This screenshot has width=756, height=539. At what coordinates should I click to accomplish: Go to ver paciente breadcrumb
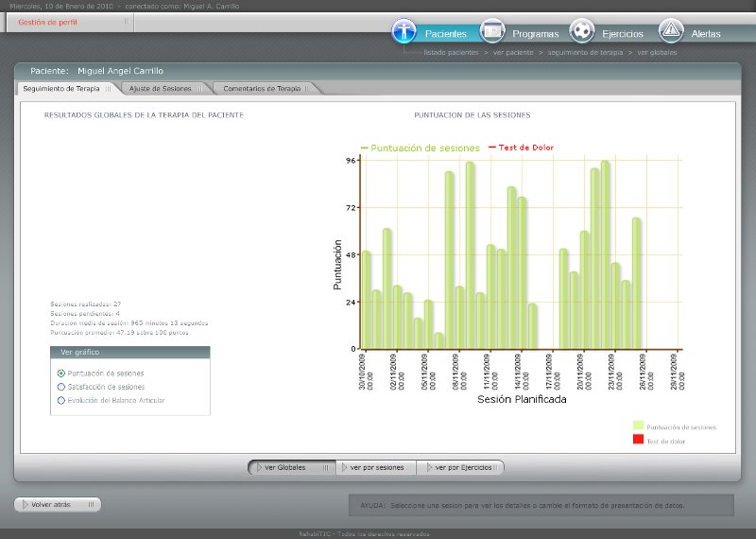click(x=513, y=52)
